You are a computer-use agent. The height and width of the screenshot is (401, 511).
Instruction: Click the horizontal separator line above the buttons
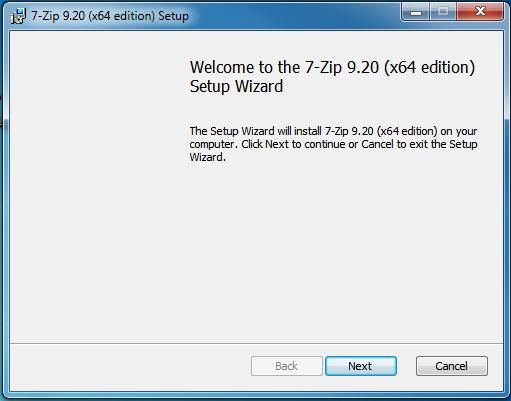point(256,343)
